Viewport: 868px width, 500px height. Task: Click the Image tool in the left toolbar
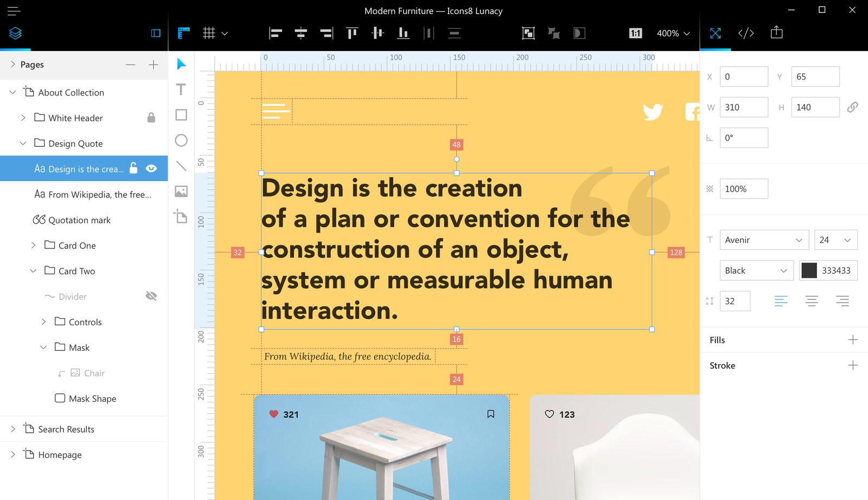(x=181, y=191)
